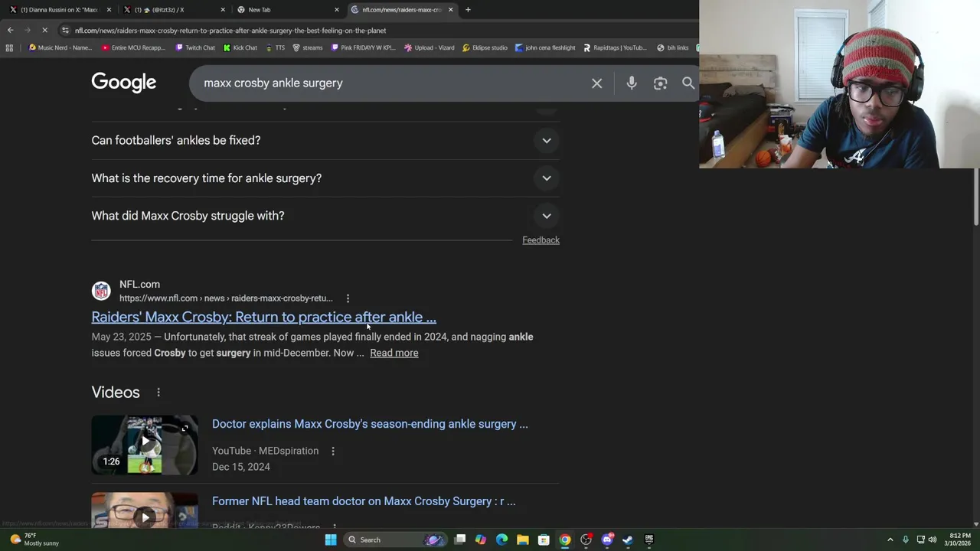Image resolution: width=980 pixels, height=551 pixels.
Task: Open TTS bookmark
Action: [275, 47]
